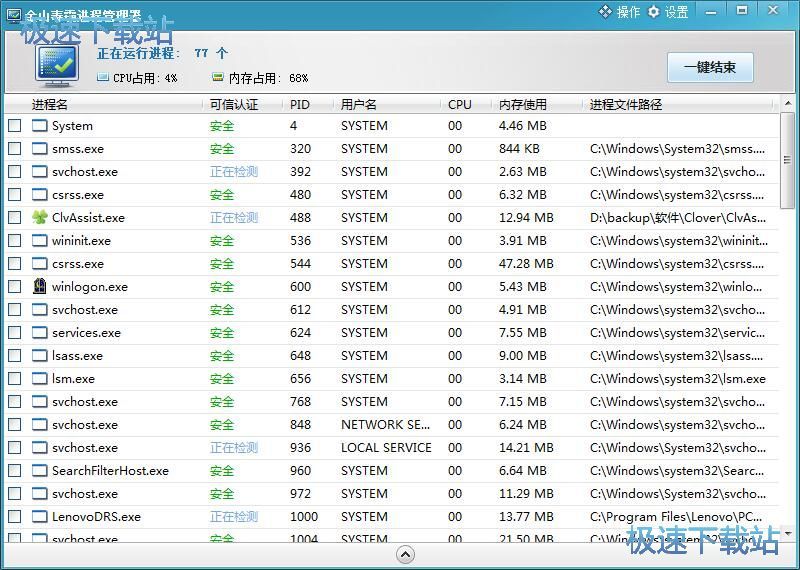Click the icon of svchost.exe PID 936
The image size is (800, 570).
coord(39,448)
